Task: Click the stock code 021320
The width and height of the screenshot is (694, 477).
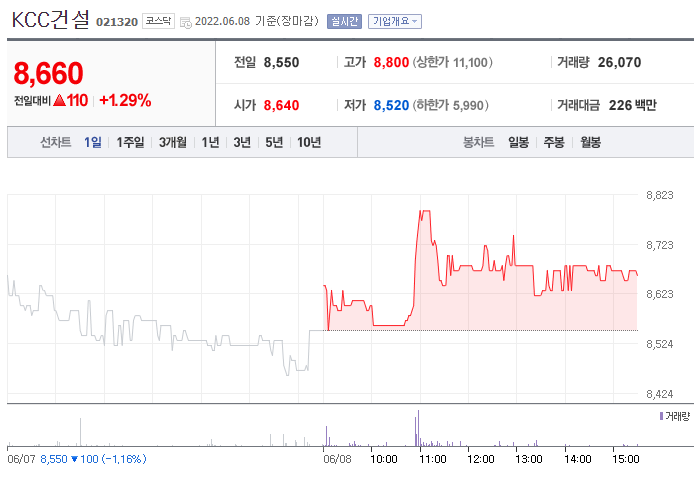Action: click(117, 22)
